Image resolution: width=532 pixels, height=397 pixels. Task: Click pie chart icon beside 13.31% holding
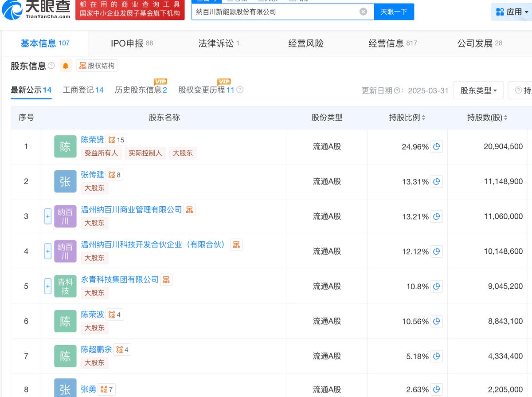[437, 181]
